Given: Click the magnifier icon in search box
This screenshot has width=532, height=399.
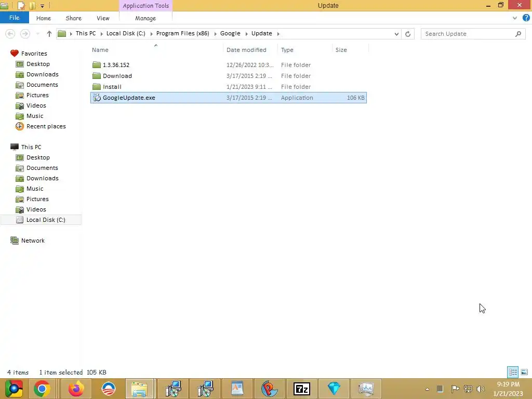Looking at the screenshot, I should coord(518,34).
